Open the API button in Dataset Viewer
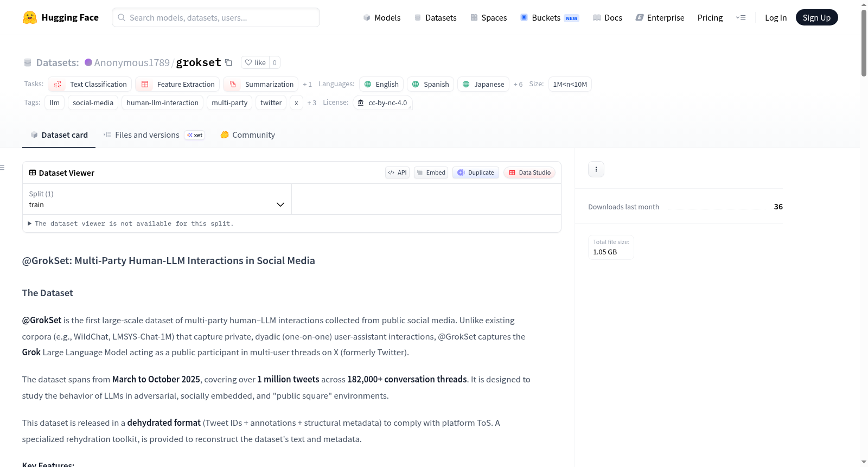868x467 pixels. (397, 172)
